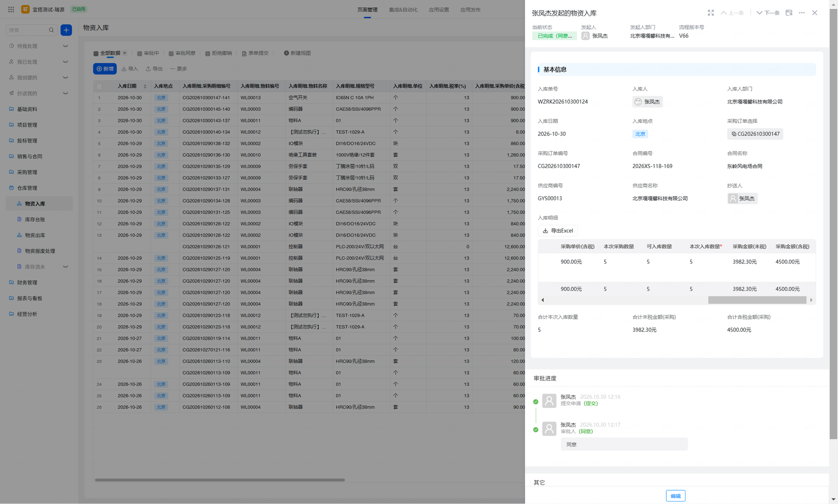The height and width of the screenshot is (504, 838).
Task: Click the 导出Excel button
Action: (x=558, y=231)
